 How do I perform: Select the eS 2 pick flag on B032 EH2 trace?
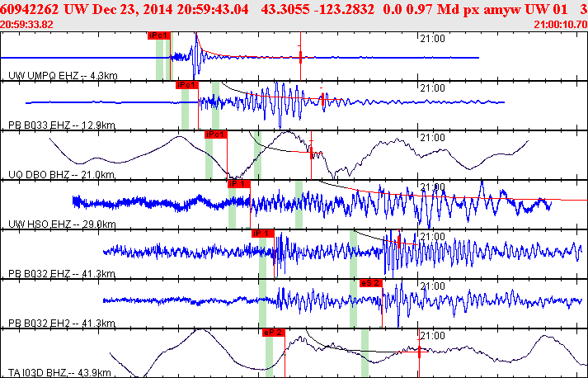(x=371, y=283)
